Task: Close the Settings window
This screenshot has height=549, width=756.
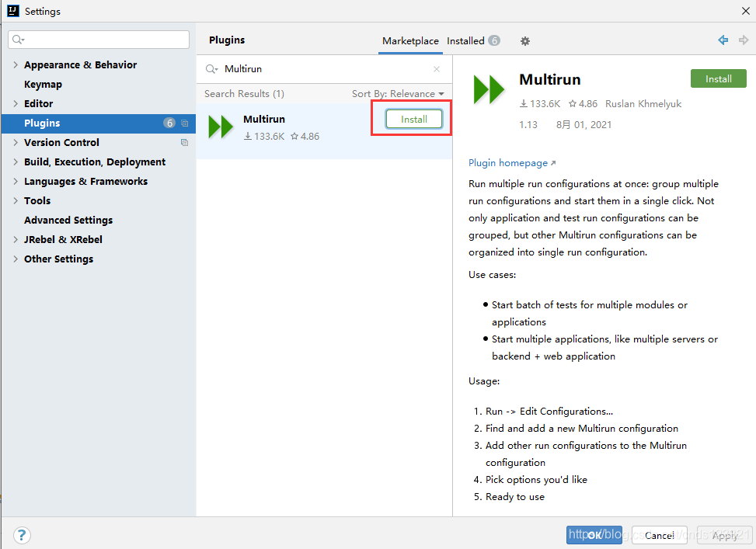Action: (x=745, y=11)
